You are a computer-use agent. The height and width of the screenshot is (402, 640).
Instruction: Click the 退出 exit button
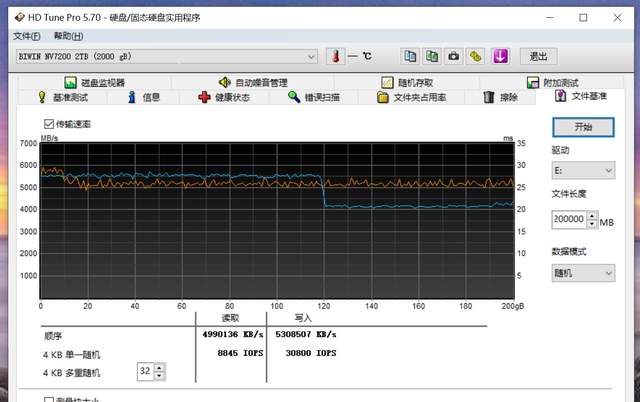(x=538, y=56)
